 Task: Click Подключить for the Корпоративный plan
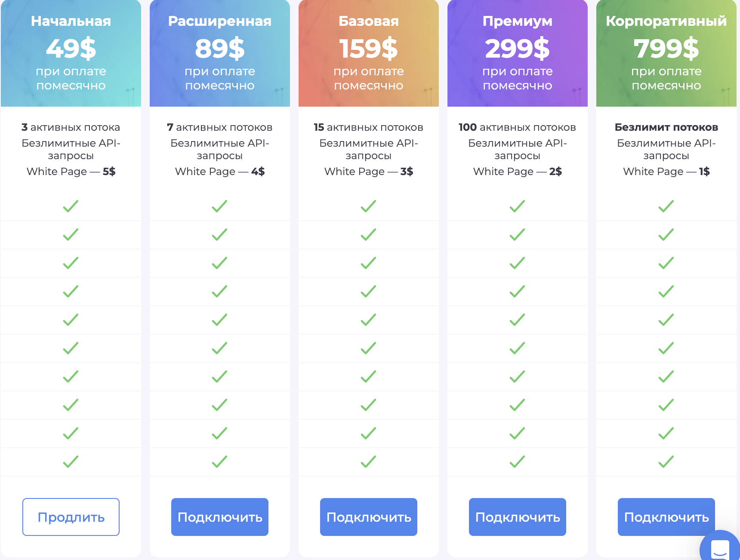[666, 517]
